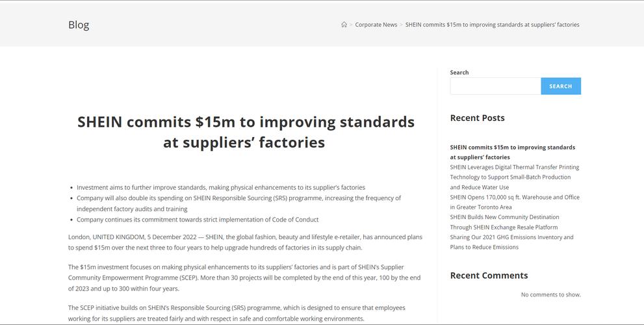The width and height of the screenshot is (644, 325).
Task: Click paragraph starting 'London, UNITED KINGDOM, 5 December 2022'
Action: [245, 242]
